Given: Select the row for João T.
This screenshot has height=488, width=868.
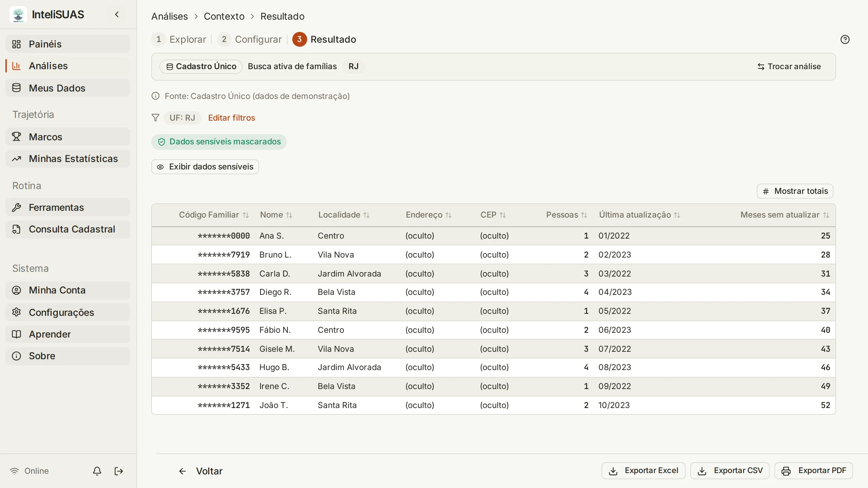Looking at the screenshot, I should tap(494, 405).
